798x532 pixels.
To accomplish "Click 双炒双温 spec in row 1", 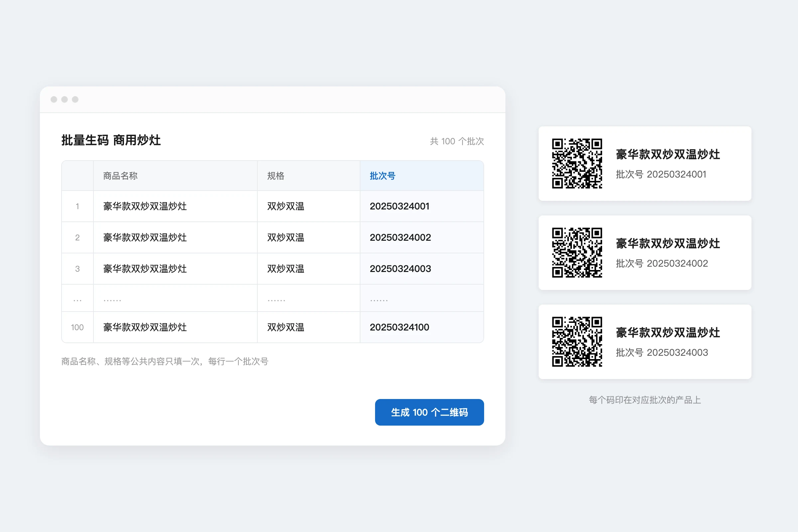I will pos(286,206).
